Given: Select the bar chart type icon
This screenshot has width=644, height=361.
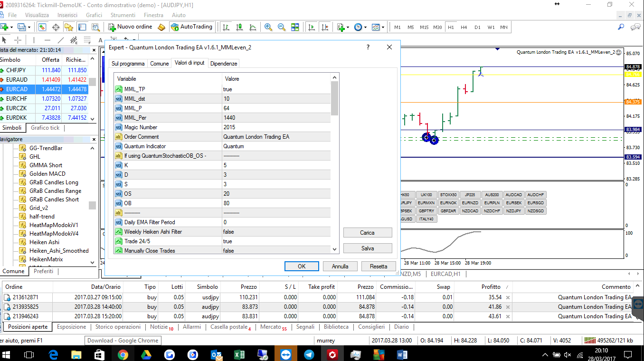Looking at the screenshot, I should [226, 27].
